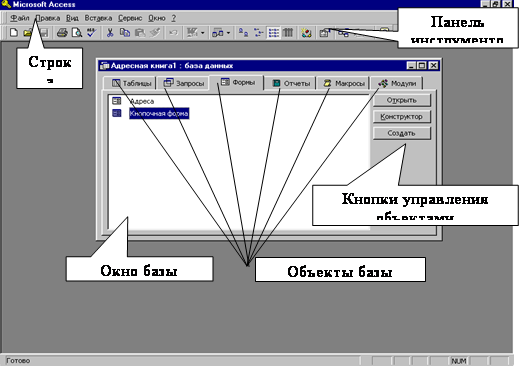
Task: Click the New database toolbar icon
Action: pos(14,33)
